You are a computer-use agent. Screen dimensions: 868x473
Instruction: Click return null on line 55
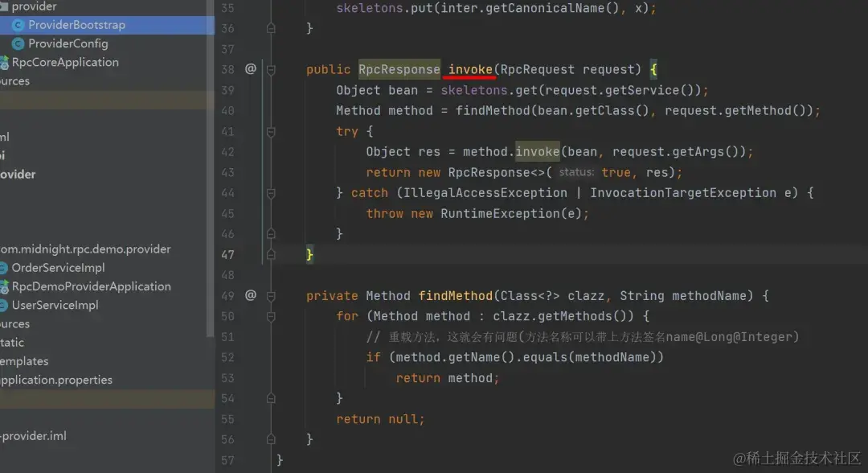(x=379, y=419)
